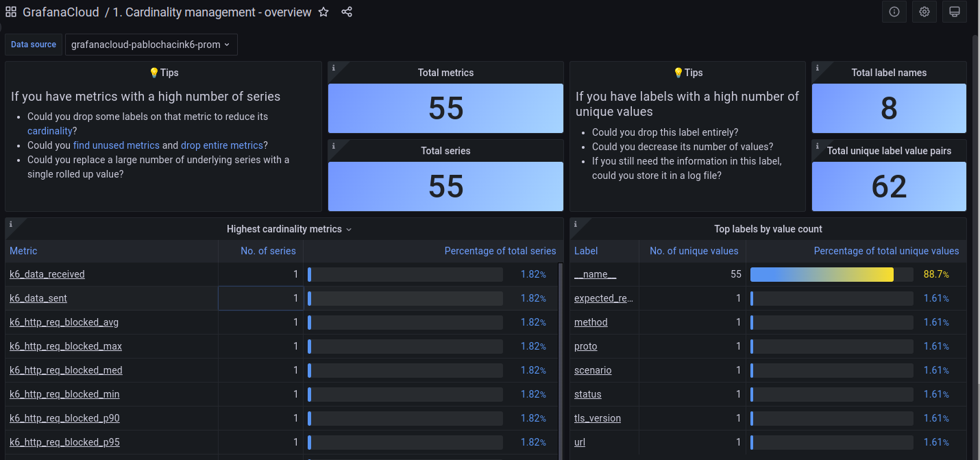This screenshot has width=980, height=460.
Task: Follow the cardinality link in Tips
Action: pos(50,130)
